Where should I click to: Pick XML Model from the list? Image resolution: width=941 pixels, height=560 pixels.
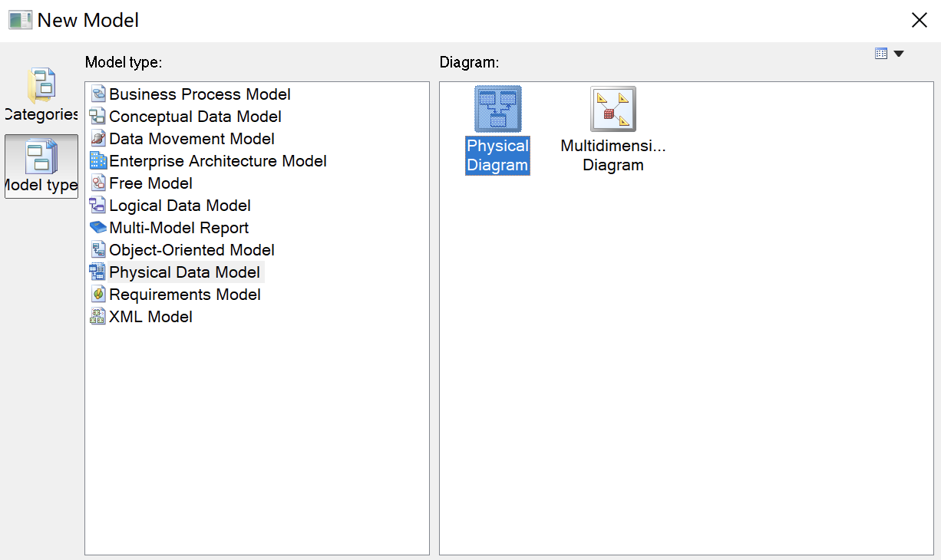150,317
